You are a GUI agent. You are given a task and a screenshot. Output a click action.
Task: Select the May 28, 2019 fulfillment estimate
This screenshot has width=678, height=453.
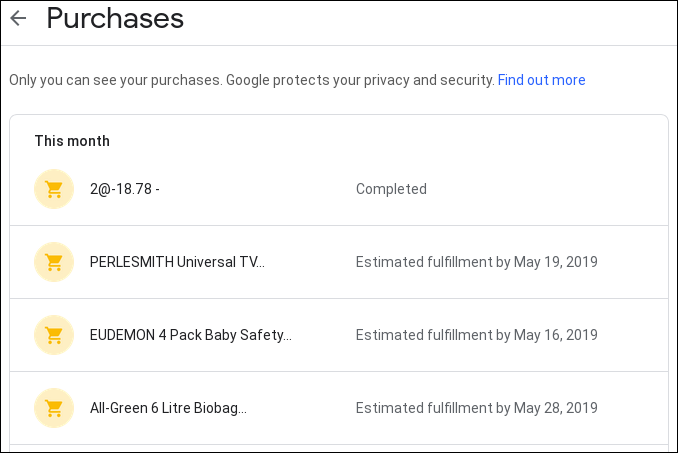tap(477, 408)
